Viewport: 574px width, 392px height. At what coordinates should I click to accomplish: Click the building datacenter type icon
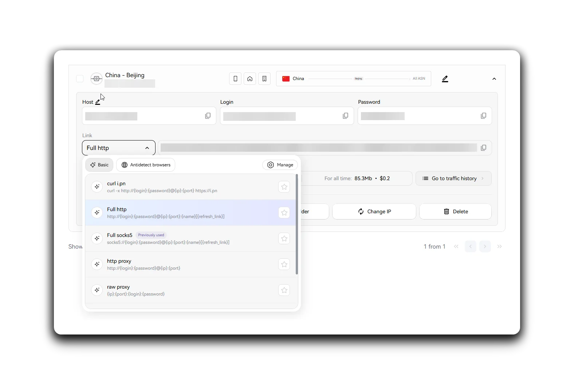(264, 79)
